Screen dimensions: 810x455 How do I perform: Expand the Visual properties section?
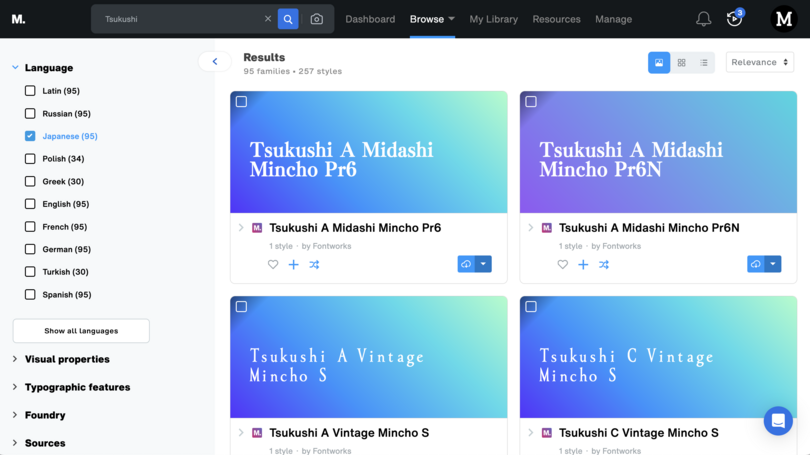15,359
